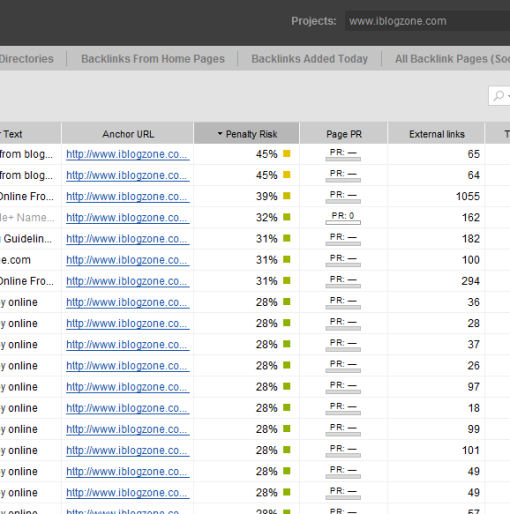Open the iblogzone link in the 64 external links row
The height and width of the screenshot is (514, 510).
[x=128, y=175]
